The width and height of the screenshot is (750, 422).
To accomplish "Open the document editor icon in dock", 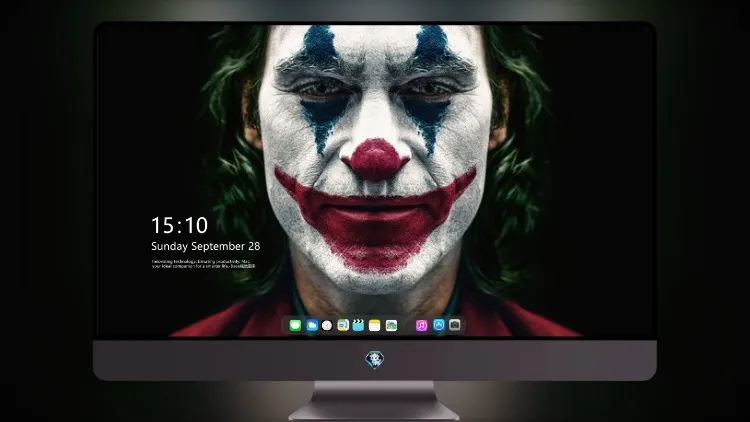I will [x=343, y=325].
